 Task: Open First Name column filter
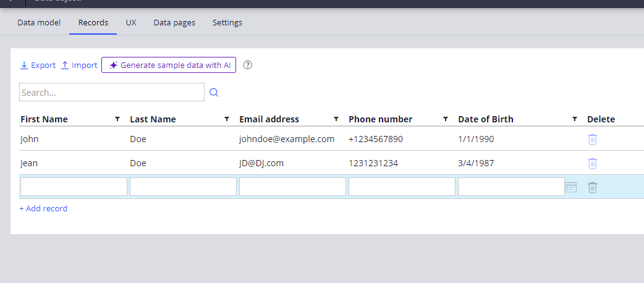click(x=117, y=119)
